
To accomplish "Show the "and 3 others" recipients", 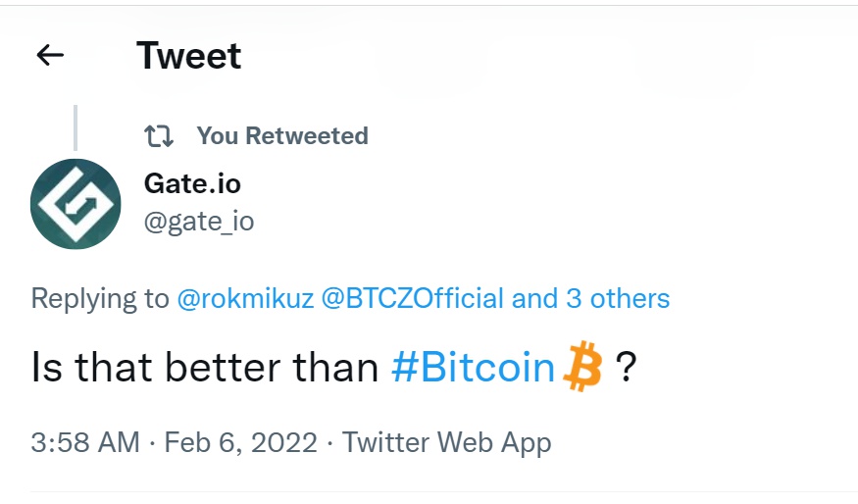I will [x=591, y=298].
